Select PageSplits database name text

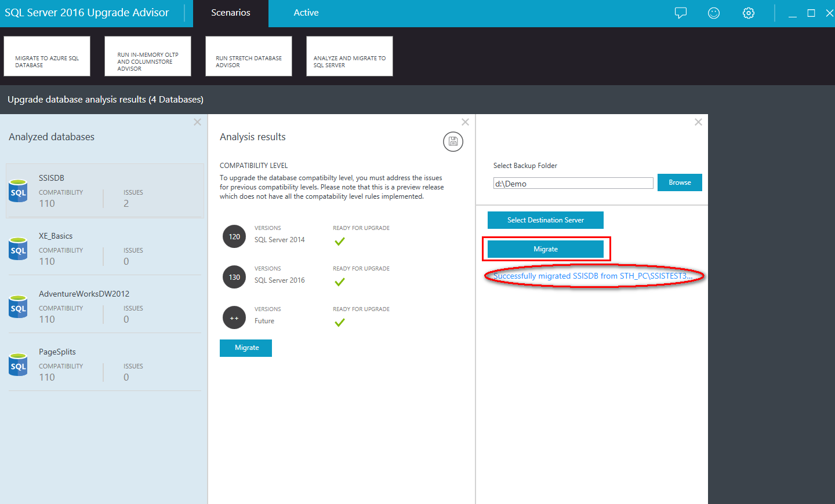57,352
